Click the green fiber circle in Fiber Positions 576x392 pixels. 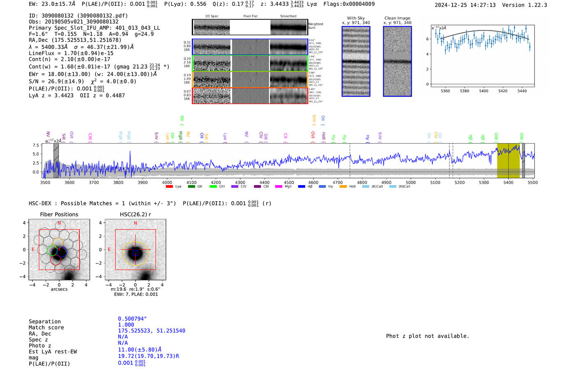coord(53,251)
